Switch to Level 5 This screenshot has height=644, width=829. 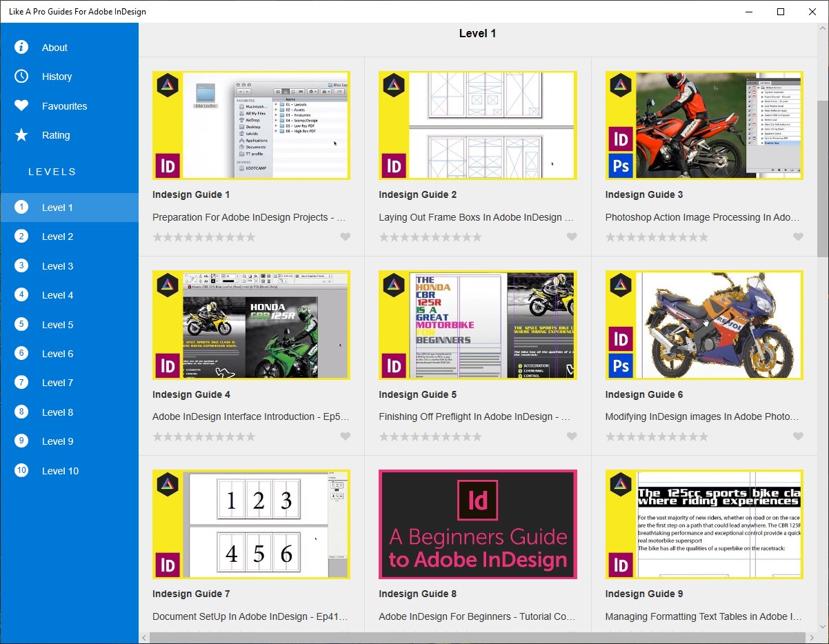tap(69, 325)
